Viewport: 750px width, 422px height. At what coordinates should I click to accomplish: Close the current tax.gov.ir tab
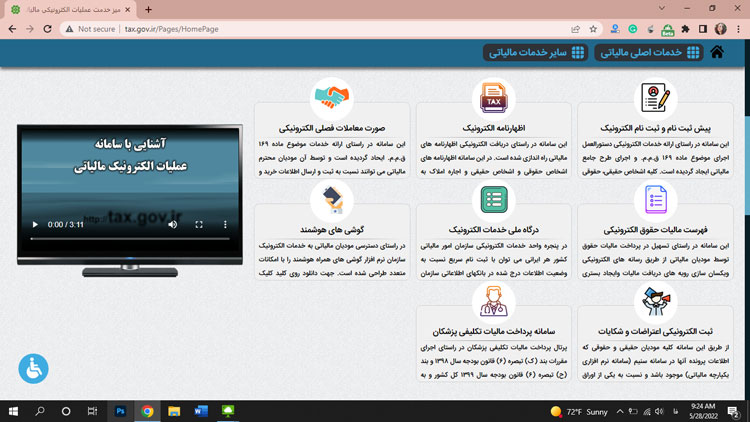point(127,10)
